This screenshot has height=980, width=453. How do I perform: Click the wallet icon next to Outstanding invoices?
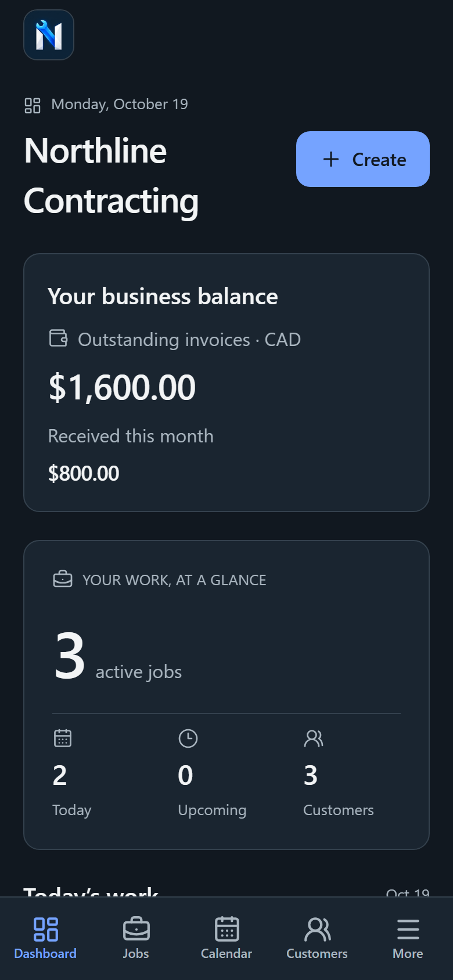59,338
